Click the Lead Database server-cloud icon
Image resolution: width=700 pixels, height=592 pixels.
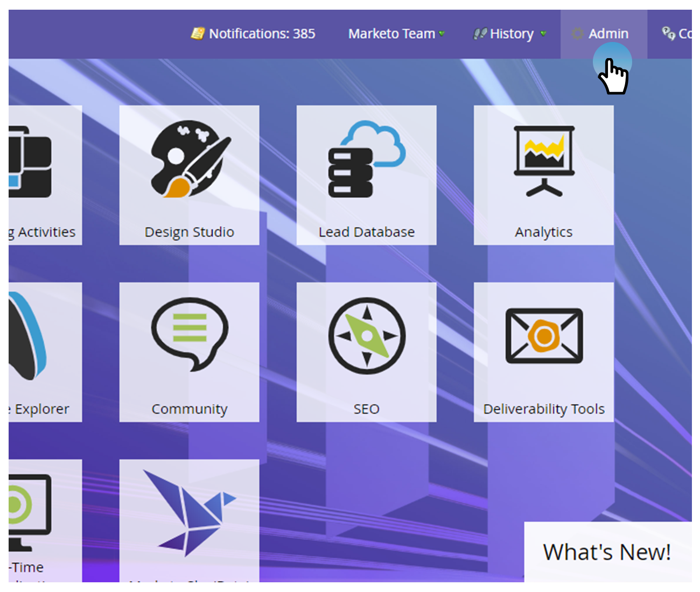(x=366, y=160)
